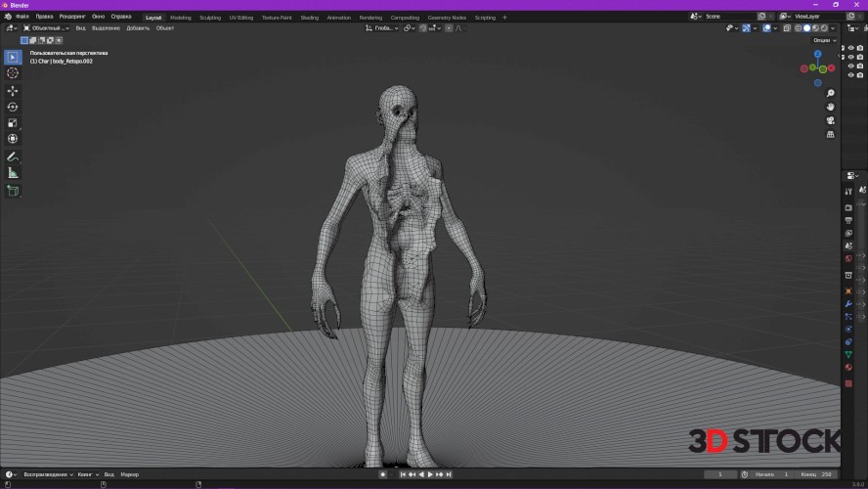Click the current frame number field
868x489 pixels.
(x=720, y=474)
